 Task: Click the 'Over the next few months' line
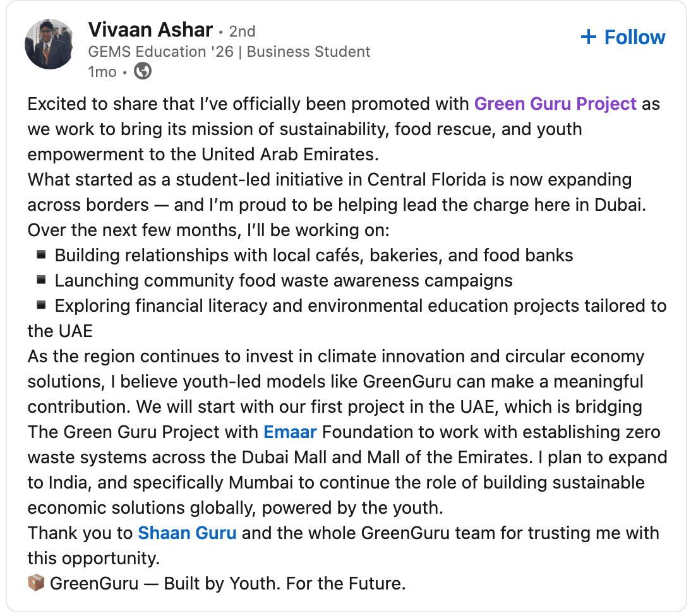point(217,230)
